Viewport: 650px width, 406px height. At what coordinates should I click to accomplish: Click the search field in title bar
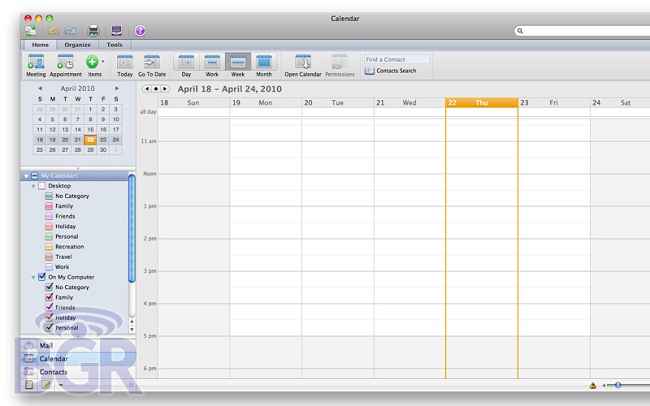tap(582, 31)
